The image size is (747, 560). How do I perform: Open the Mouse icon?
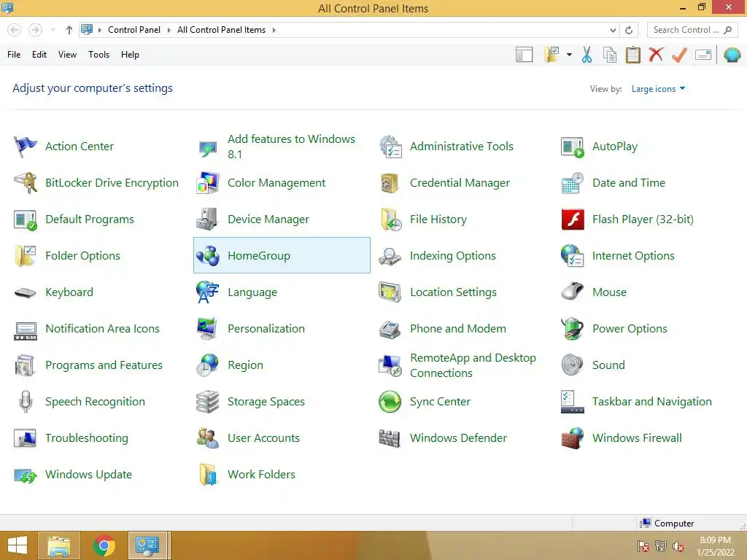(573, 292)
